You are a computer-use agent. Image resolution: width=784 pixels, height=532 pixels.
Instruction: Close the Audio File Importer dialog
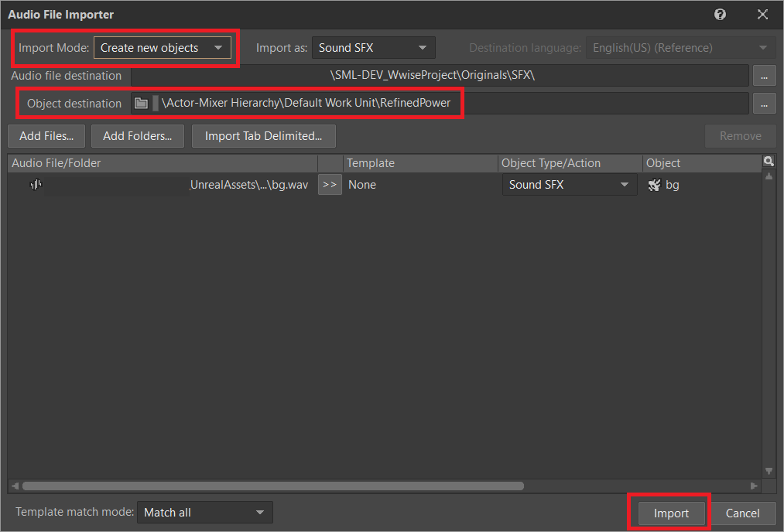coord(762,15)
